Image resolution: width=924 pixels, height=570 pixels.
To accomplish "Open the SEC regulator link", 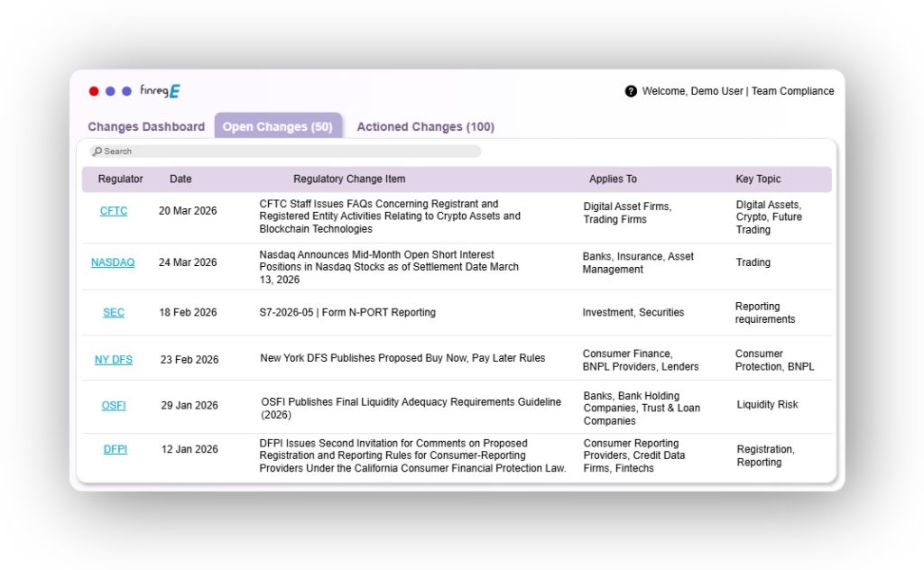I will pos(114,313).
